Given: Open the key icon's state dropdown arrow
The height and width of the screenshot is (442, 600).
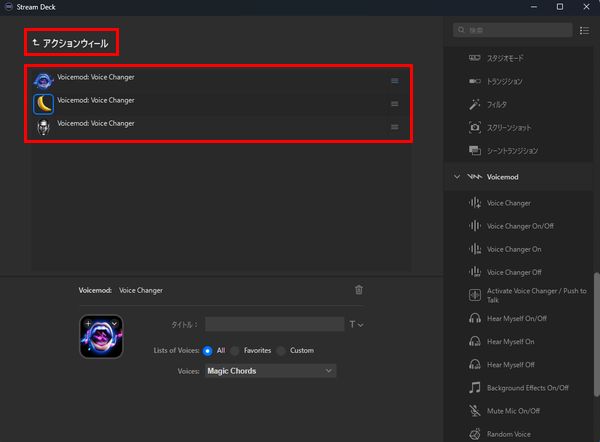Looking at the screenshot, I should point(114,323).
